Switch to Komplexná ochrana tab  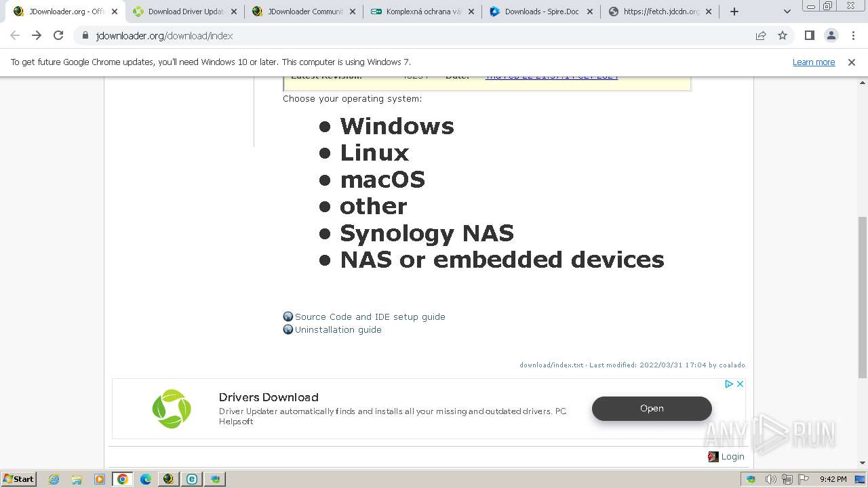422,12
